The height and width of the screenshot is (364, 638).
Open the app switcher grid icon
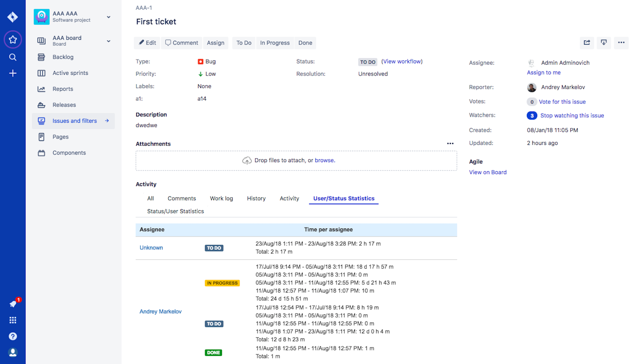pyautogui.click(x=13, y=320)
